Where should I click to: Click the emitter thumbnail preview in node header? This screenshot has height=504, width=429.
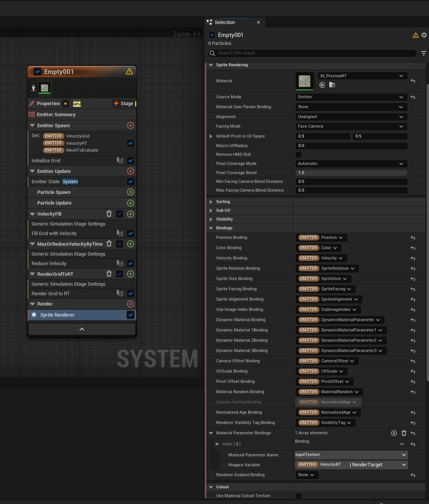[45, 88]
